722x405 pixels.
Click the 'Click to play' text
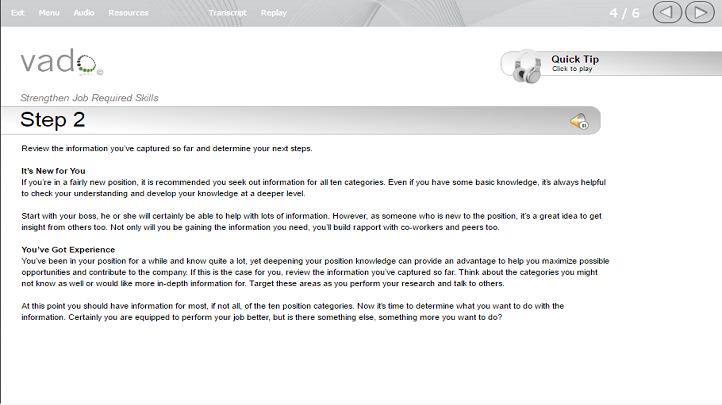tap(572, 69)
